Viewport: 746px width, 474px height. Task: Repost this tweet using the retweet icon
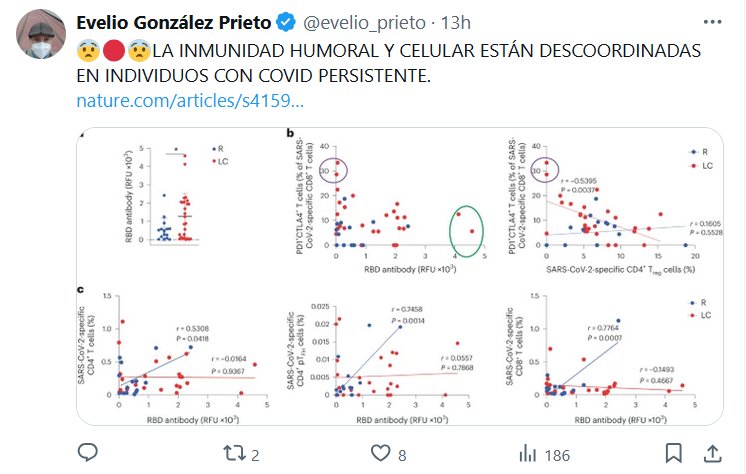pyautogui.click(x=233, y=454)
